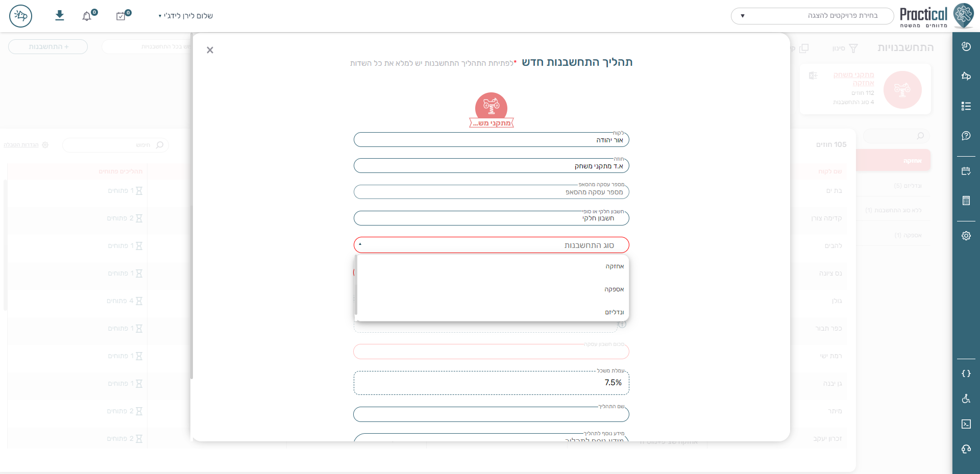The image size is (980, 474).
Task: Click the accessibility wheelchair icon
Action: [x=966, y=398]
